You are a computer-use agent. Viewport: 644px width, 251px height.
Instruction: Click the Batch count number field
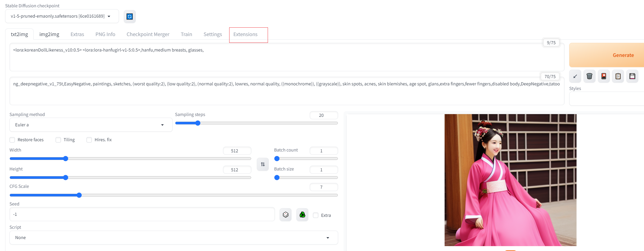(324, 151)
